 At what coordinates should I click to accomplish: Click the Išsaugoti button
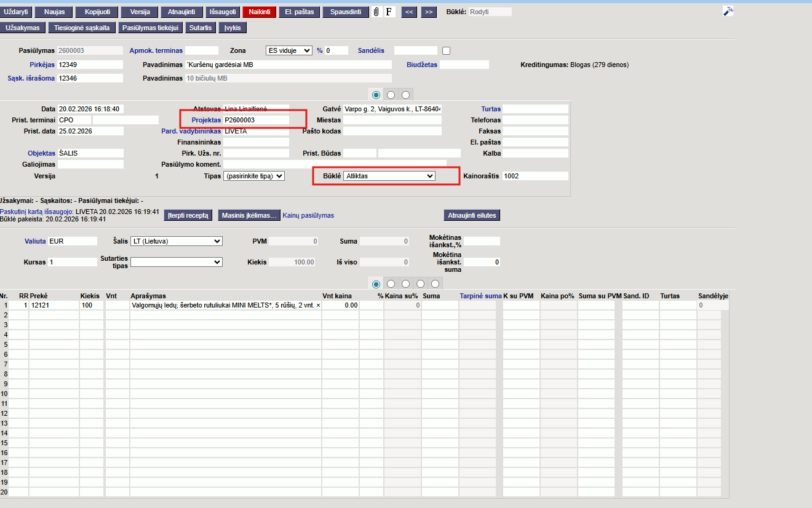(x=222, y=12)
